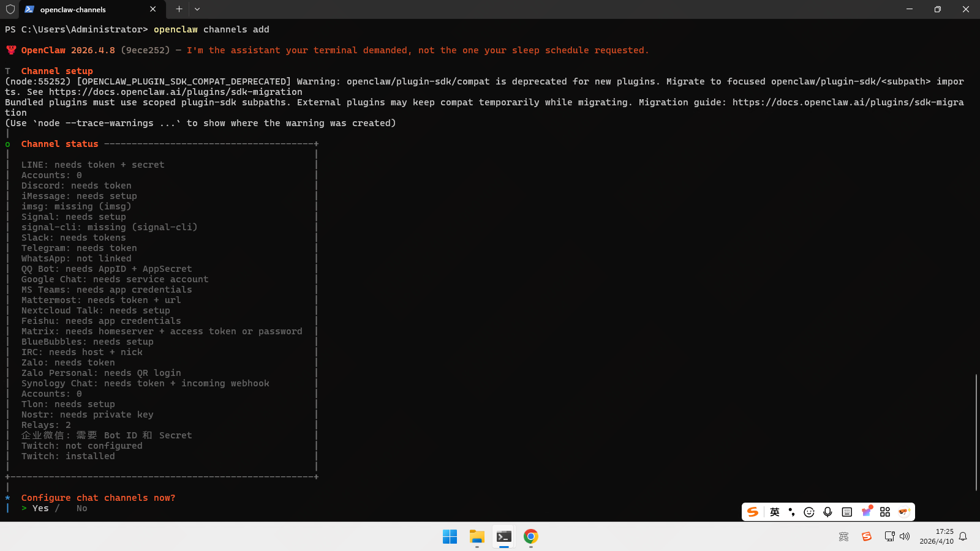Screen dimensions: 980x551
Task: Restore down the terminal window
Action: click(938, 9)
